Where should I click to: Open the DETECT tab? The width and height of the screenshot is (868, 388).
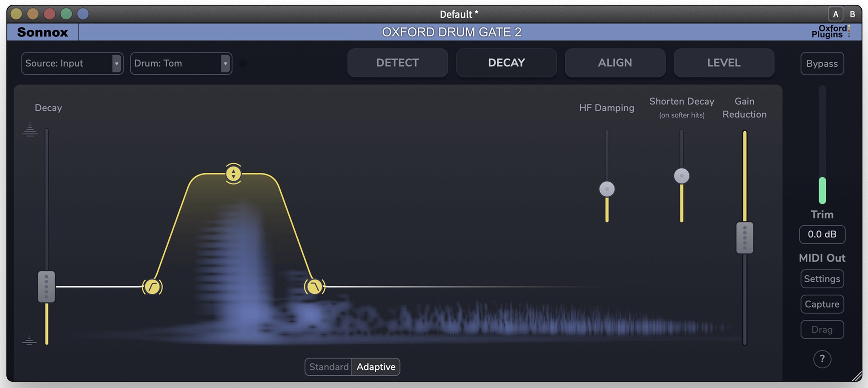tap(397, 63)
